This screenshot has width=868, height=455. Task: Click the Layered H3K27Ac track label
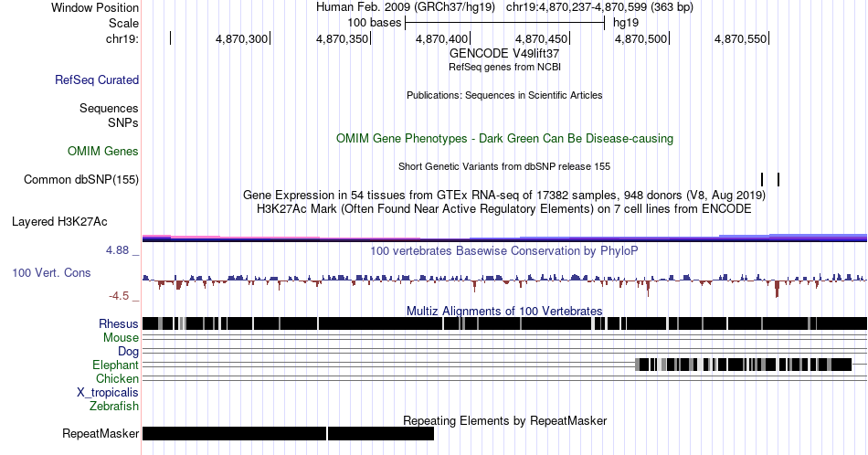(x=59, y=221)
